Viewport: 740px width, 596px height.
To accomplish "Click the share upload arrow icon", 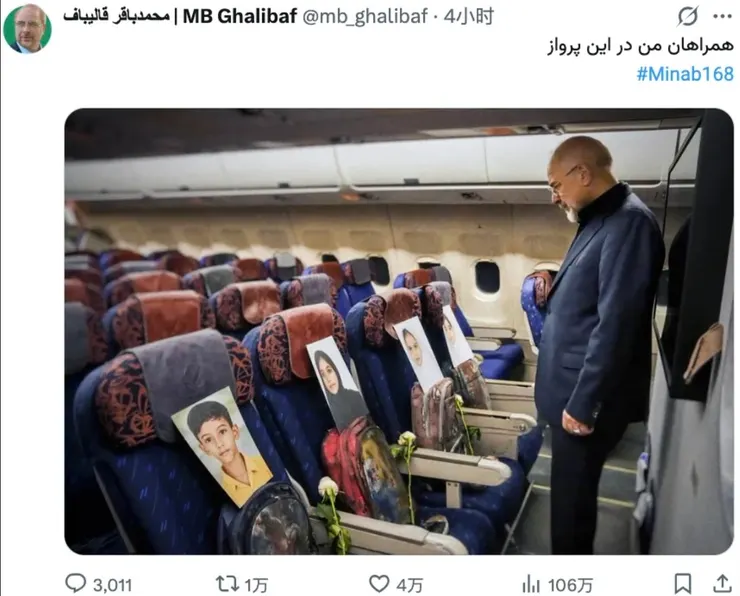I will (722, 583).
